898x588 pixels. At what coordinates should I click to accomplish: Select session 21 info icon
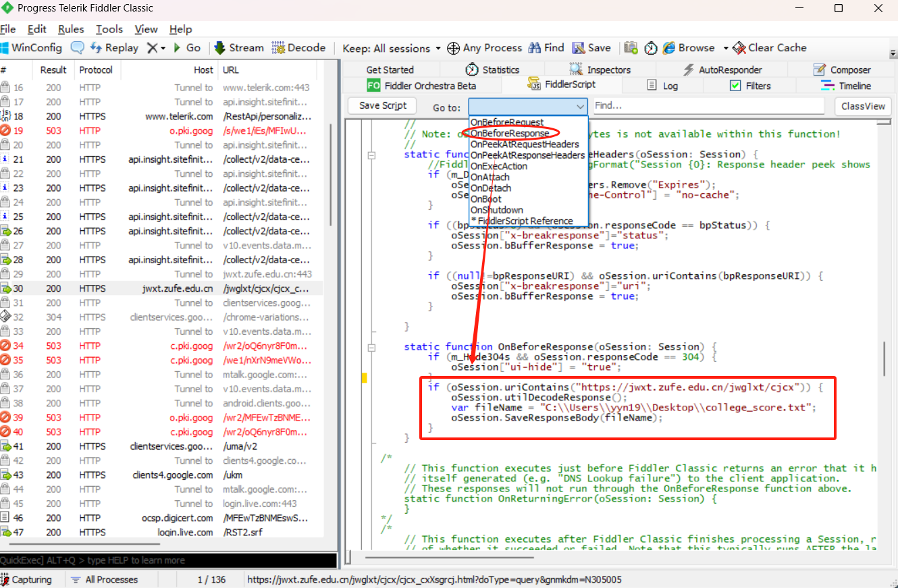pyautogui.click(x=5, y=159)
